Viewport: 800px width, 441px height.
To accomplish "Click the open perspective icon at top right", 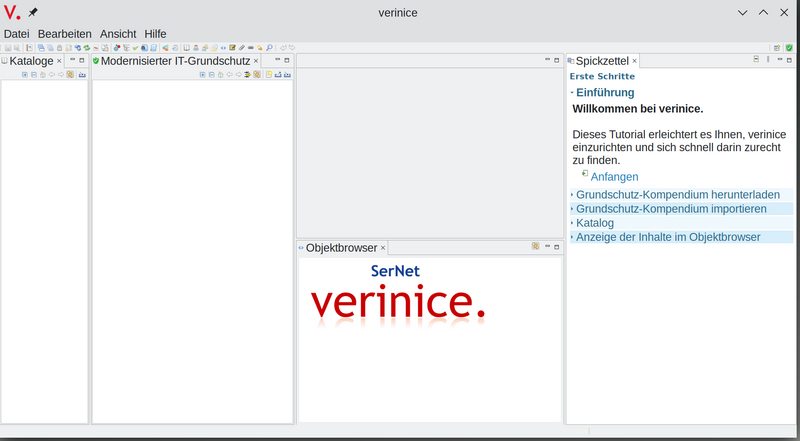I will pos(777,48).
